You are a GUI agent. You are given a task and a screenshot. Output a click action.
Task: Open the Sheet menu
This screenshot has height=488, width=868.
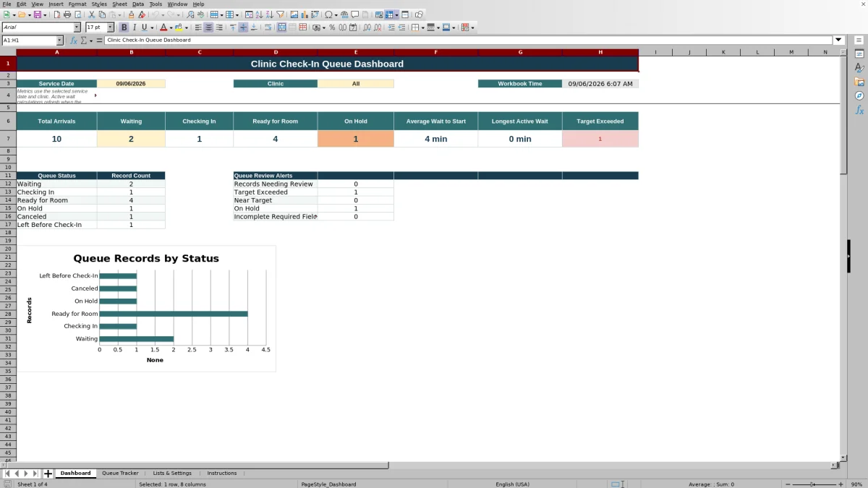point(119,4)
